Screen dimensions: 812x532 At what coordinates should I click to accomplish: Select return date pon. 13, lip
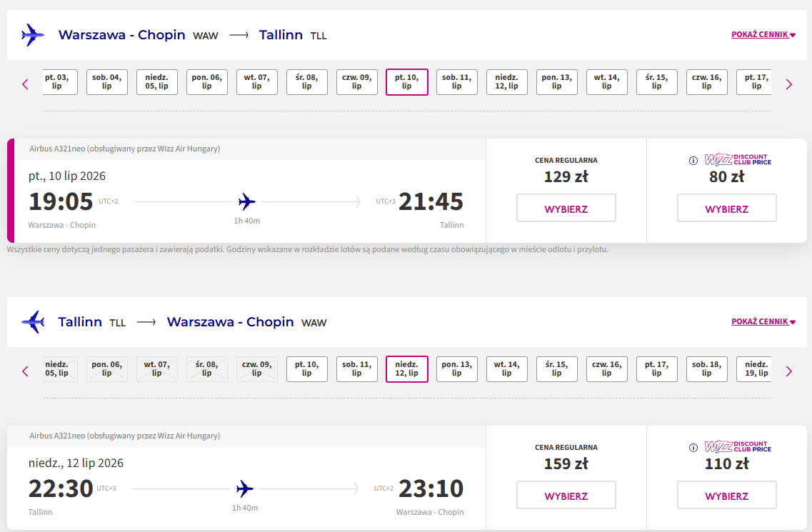point(457,368)
